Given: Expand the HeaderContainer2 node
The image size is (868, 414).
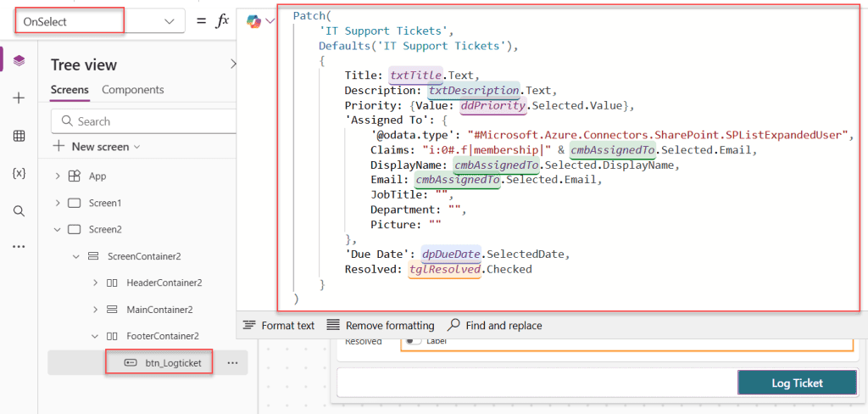Looking at the screenshot, I should click(x=95, y=283).
